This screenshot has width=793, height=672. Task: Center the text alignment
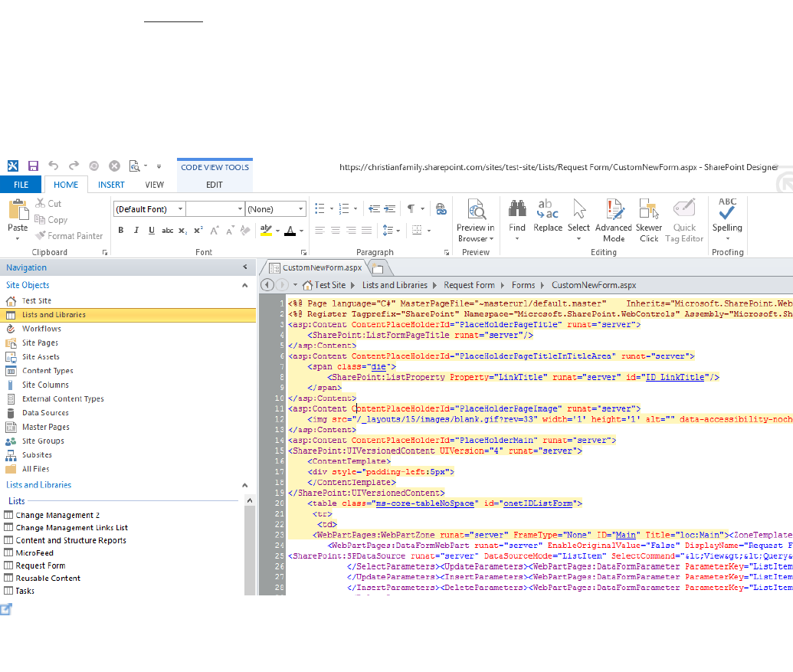336,231
